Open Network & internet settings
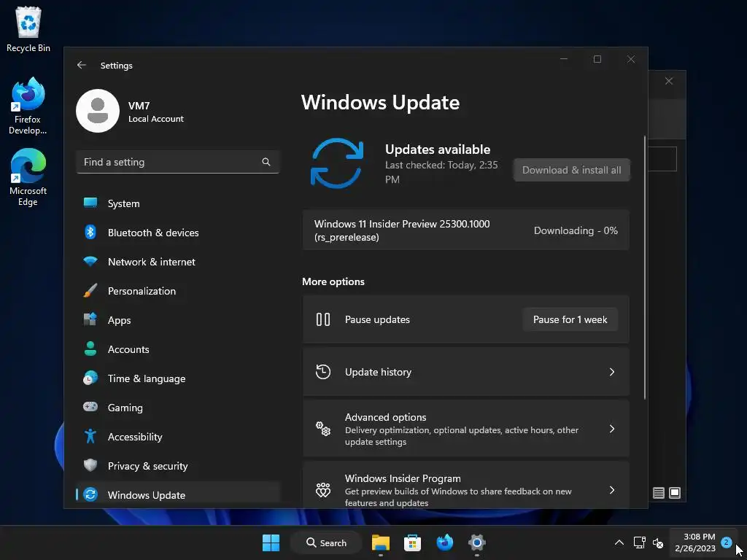747x560 pixels. 178,262
